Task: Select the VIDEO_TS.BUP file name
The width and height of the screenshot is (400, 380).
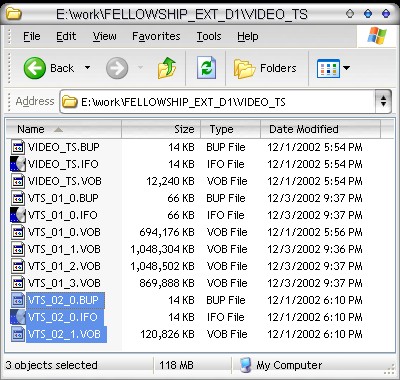Action: [x=64, y=147]
